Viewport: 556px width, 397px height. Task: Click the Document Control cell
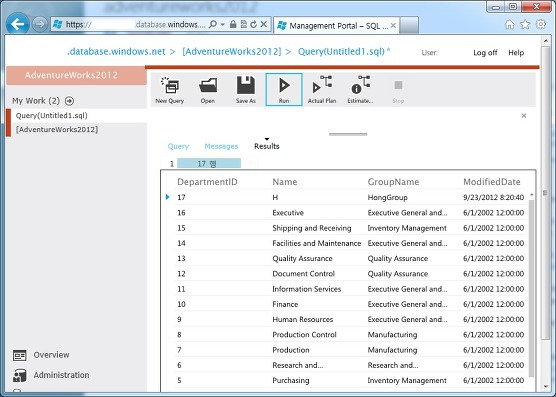(x=303, y=274)
